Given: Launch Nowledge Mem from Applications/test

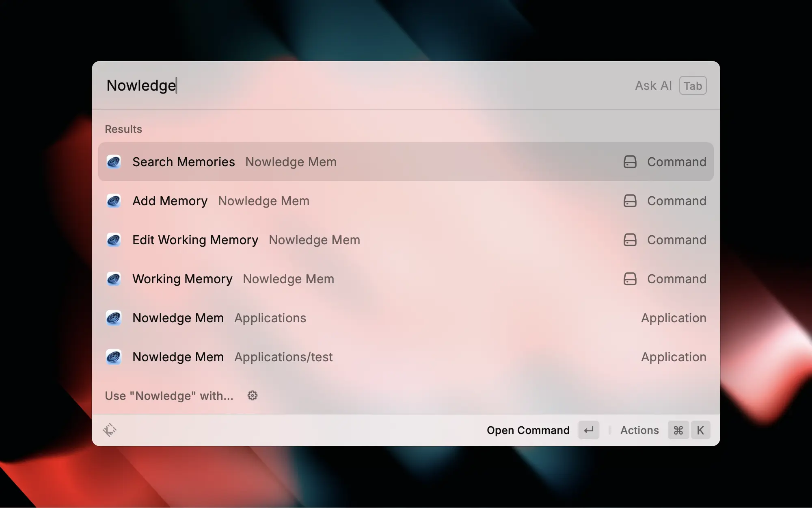Looking at the screenshot, I should pos(178,357).
